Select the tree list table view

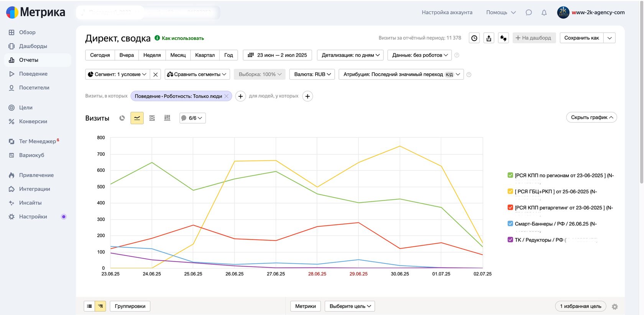coord(100,306)
